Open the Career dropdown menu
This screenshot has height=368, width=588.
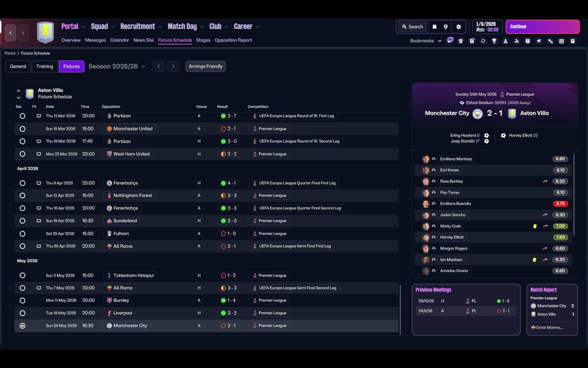point(247,26)
